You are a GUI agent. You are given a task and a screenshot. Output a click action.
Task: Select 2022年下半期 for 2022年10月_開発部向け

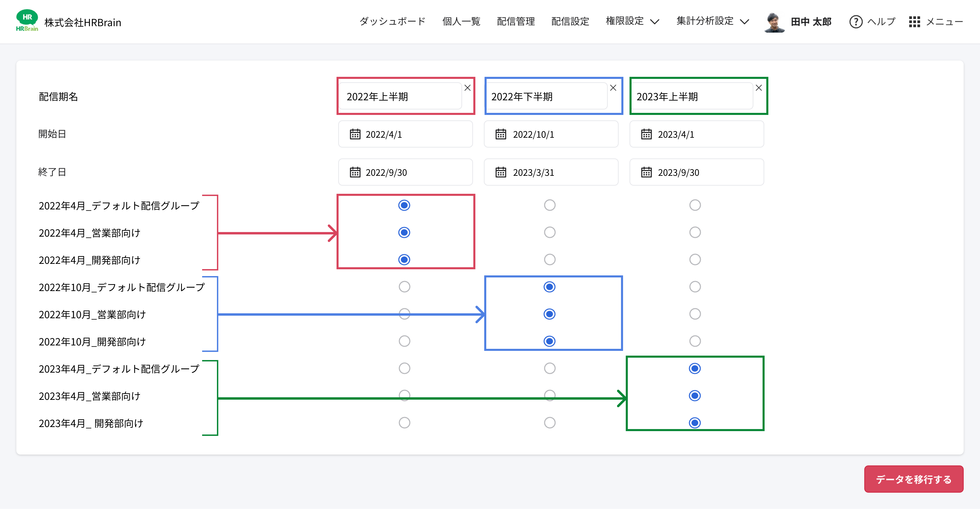point(549,341)
